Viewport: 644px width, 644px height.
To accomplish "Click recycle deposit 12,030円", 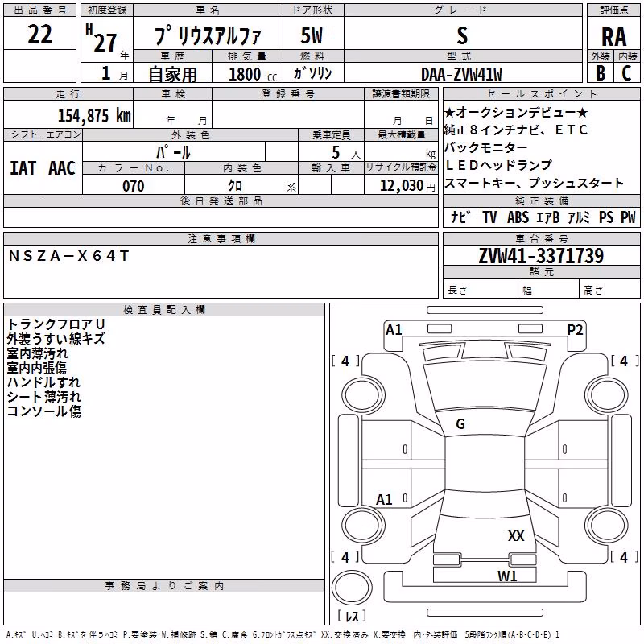I will [x=407, y=186].
